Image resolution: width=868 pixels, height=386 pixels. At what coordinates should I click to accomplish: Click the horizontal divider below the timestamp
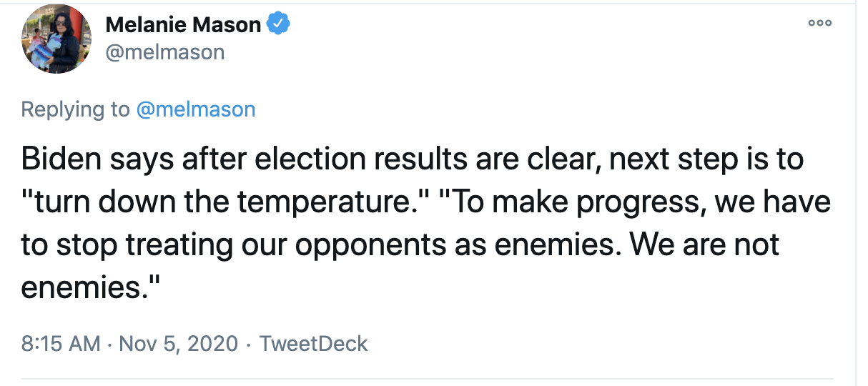pyautogui.click(x=428, y=378)
